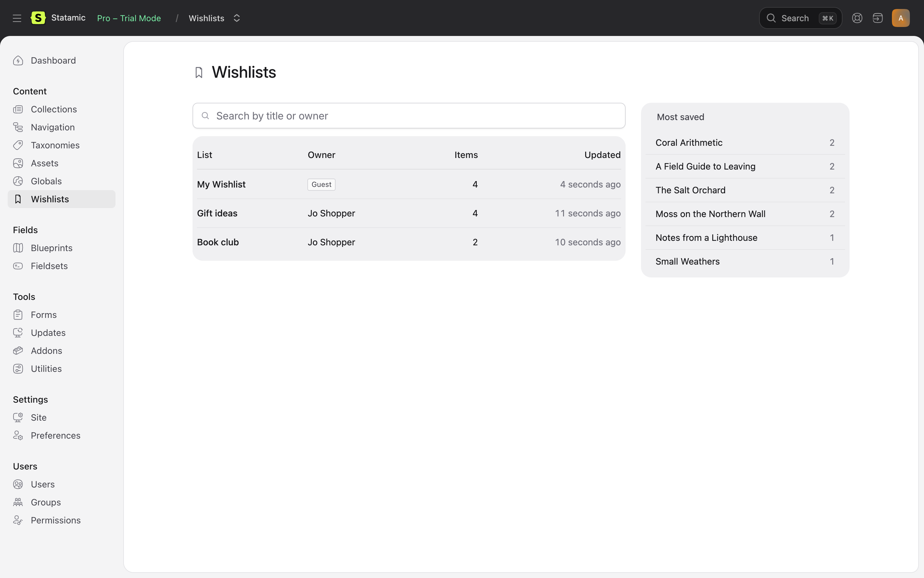Click the Wishlists bookmark icon in sidebar
This screenshot has height=578, width=924.
pyautogui.click(x=18, y=199)
